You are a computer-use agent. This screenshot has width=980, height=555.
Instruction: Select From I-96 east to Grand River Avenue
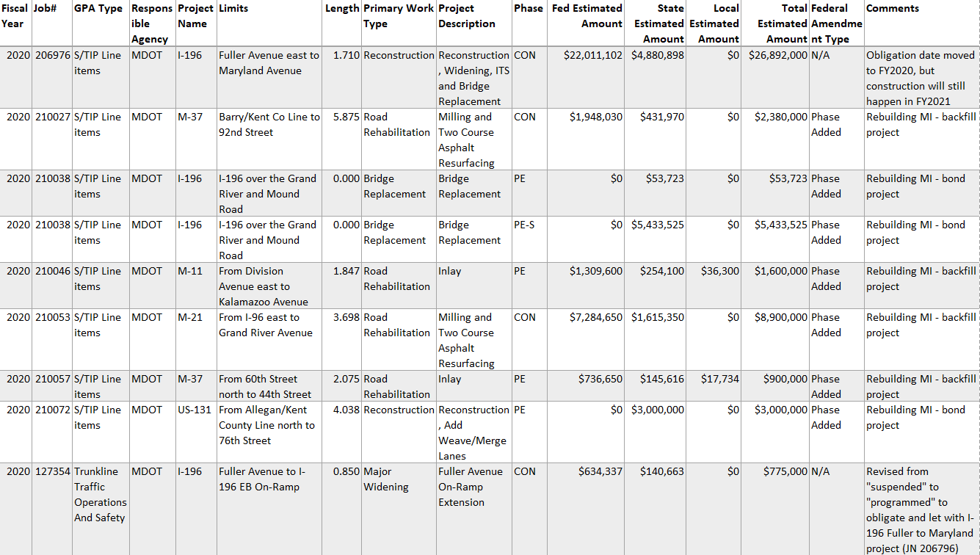[x=269, y=340]
